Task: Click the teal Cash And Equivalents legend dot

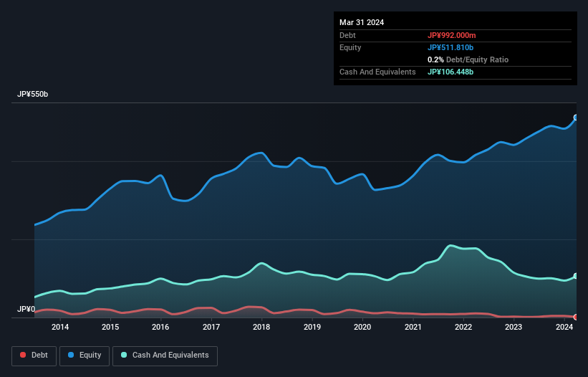Action: 125,355
